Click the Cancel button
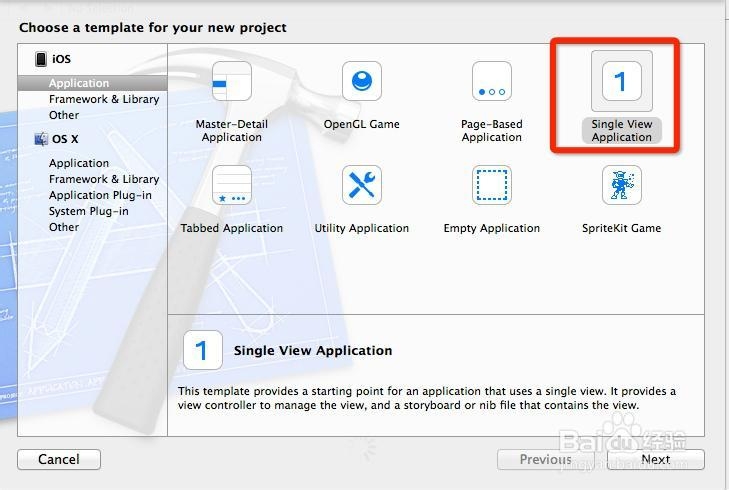The width and height of the screenshot is (729, 490). (59, 459)
